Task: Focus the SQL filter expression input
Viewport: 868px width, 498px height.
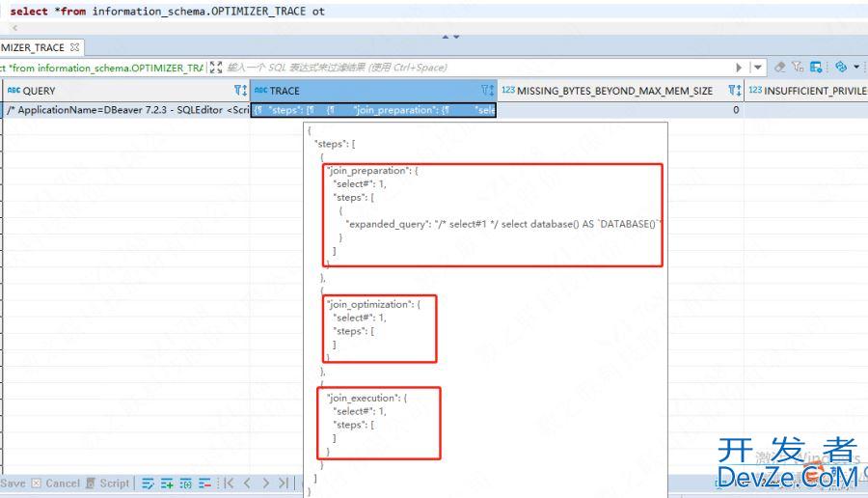Action: tap(478, 68)
